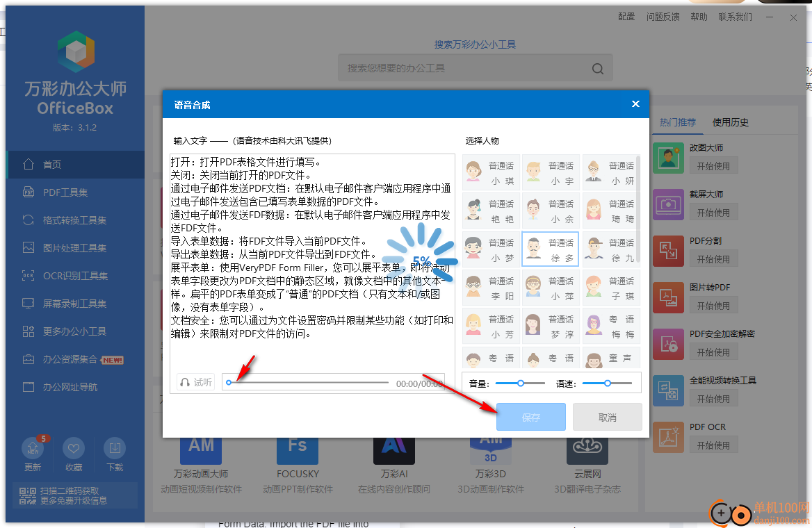Viewport: 812px width, 528px height.
Task: Open the FOCUSKY Fs icon
Action: [298, 451]
